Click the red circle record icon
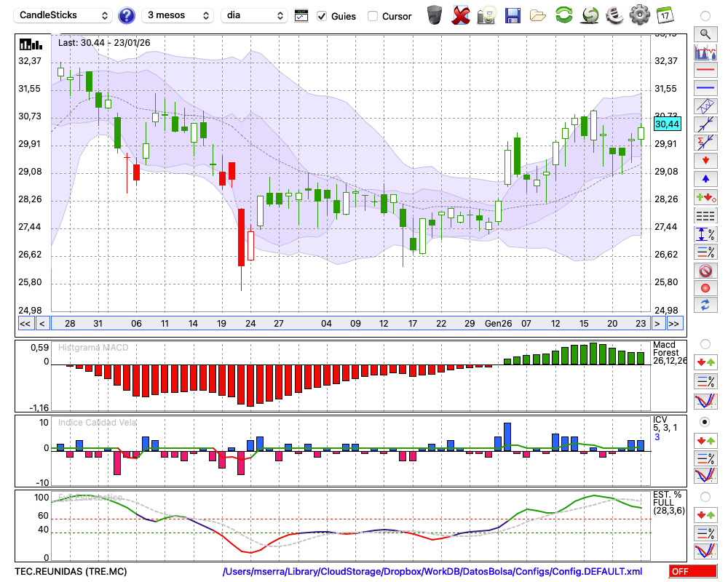Viewport: 728px width, 582px height. [x=705, y=288]
